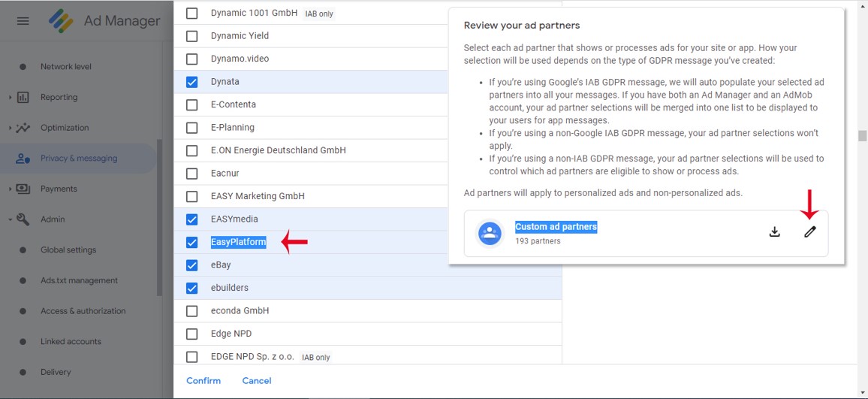Viewport: 868px width, 399px height.
Task: Download the custom ad partners list
Action: 775,232
